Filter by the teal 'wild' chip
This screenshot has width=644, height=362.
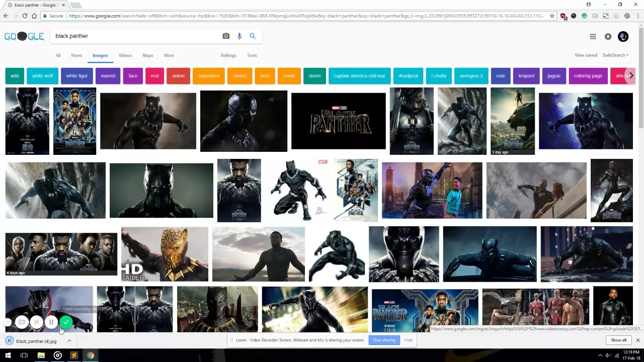tap(15, 76)
